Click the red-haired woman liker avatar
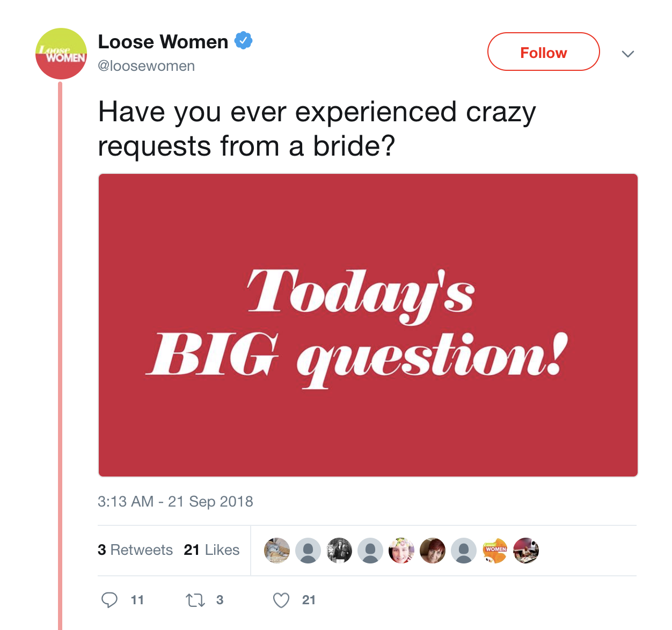 coord(433,551)
